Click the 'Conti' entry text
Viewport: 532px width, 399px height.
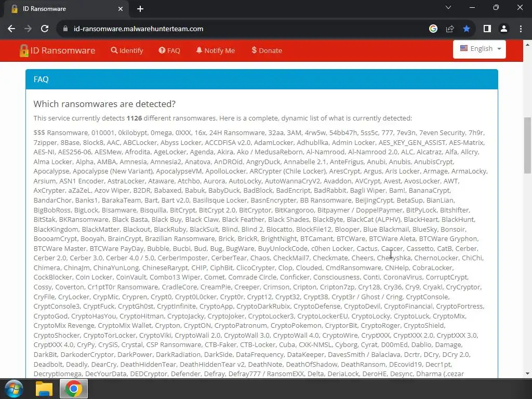[371, 277]
